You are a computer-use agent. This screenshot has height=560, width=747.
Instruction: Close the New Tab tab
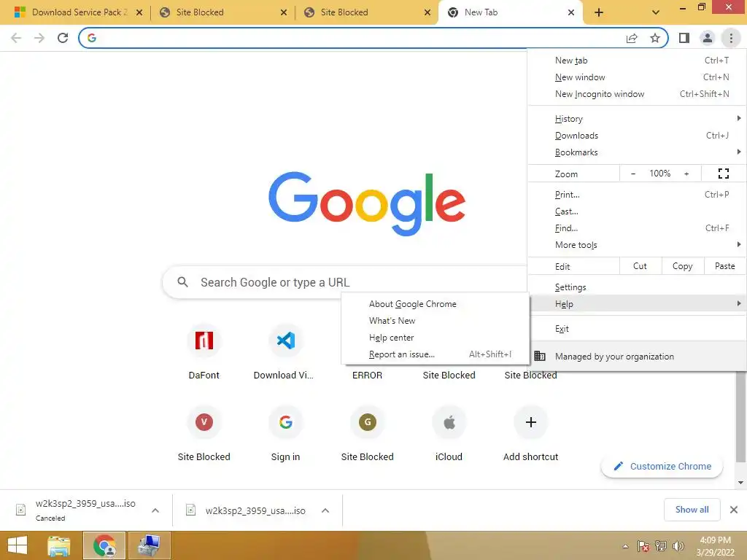click(x=571, y=12)
